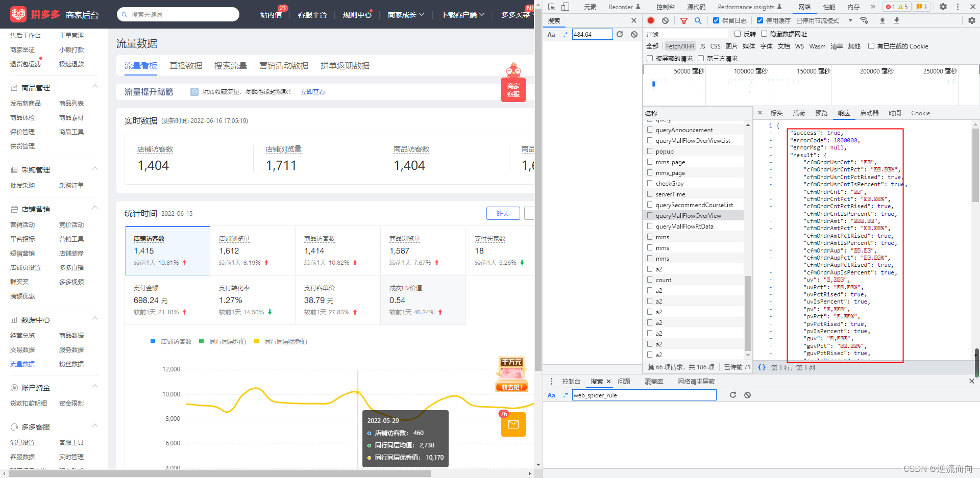This screenshot has width=980, height=478.
Task: Switch to the 搜索流量 tab
Action: 231,66
